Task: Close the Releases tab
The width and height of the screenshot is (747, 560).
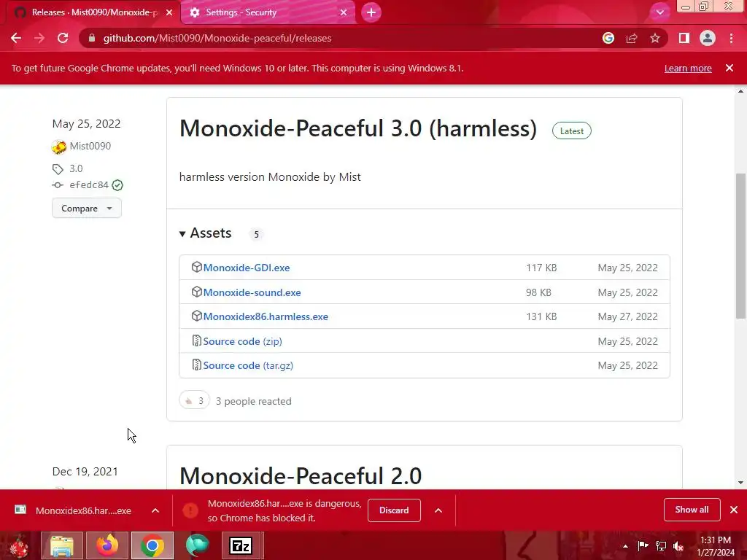Action: (x=169, y=12)
